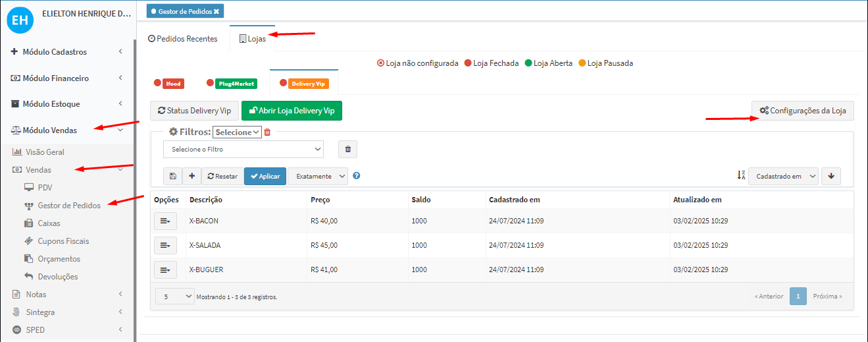Image resolution: width=868 pixels, height=342 pixels.
Task: Open options menu for X-BUGUER row
Action: [165, 270]
